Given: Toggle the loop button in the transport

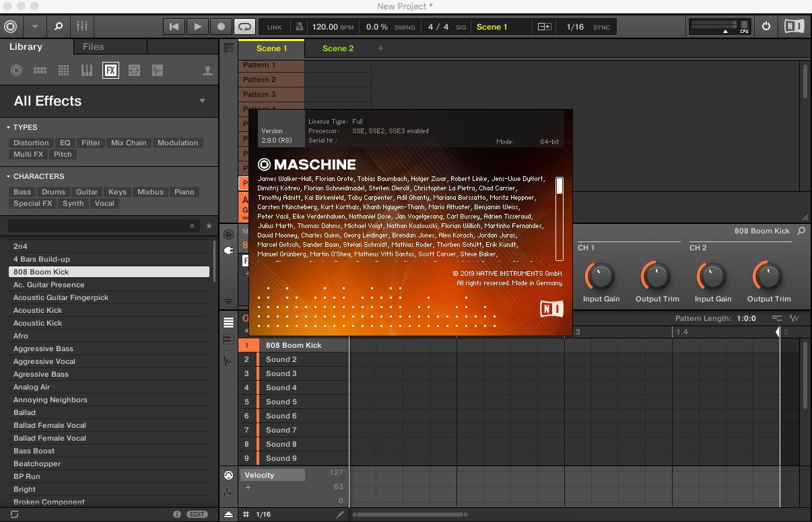Looking at the screenshot, I should point(244,27).
